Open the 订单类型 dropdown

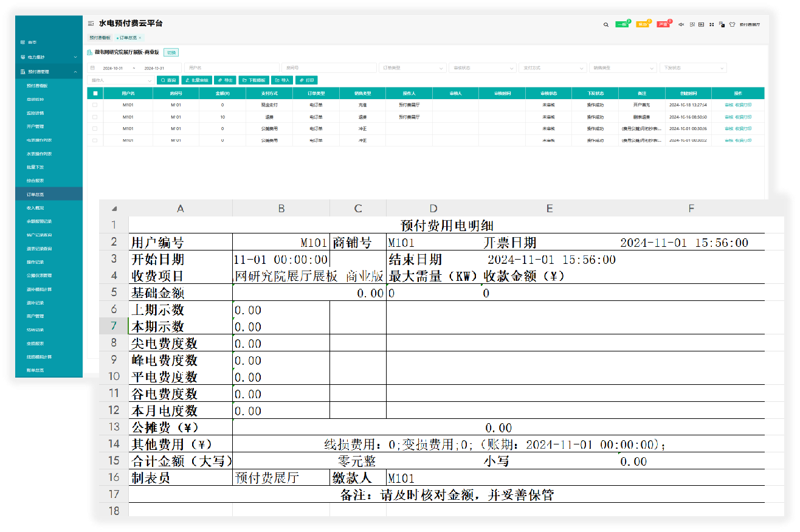pyautogui.click(x=412, y=68)
